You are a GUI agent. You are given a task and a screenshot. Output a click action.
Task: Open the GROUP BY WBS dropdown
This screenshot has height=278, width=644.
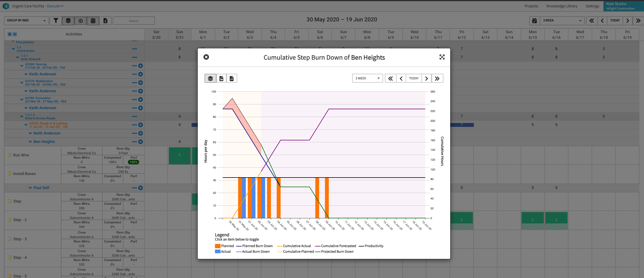[26, 21]
